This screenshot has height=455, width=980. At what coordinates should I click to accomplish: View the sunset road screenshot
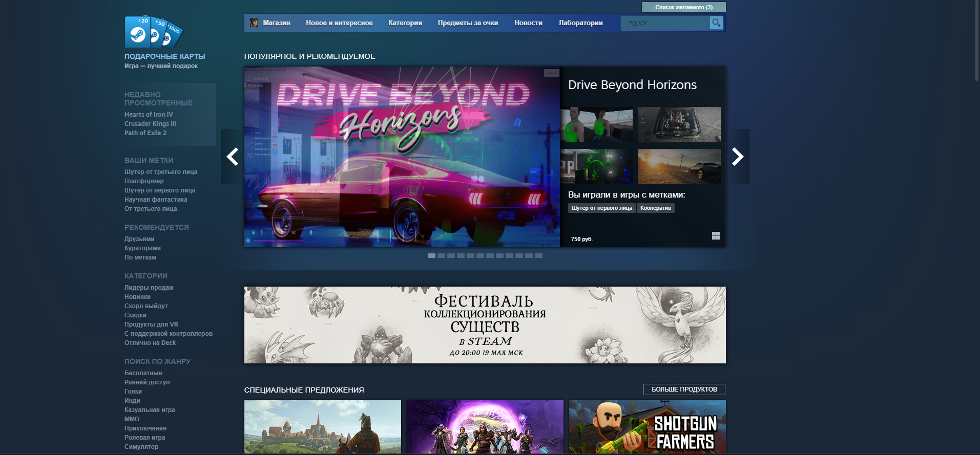pyautogui.click(x=679, y=166)
